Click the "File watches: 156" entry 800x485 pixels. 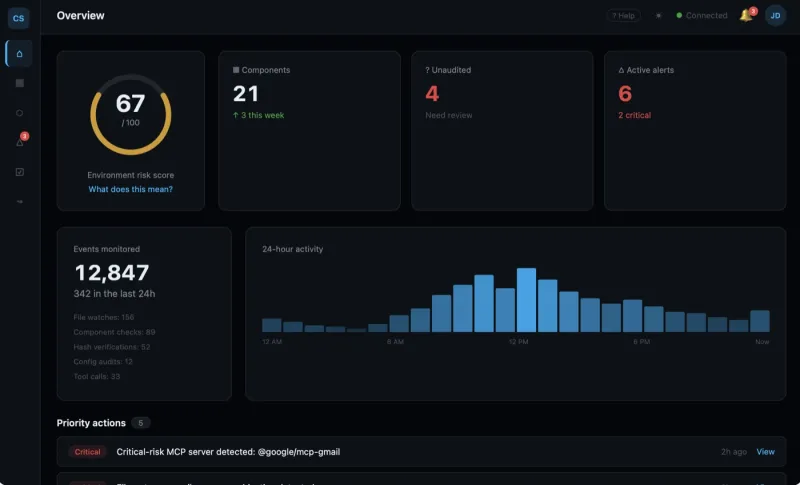pyautogui.click(x=104, y=317)
